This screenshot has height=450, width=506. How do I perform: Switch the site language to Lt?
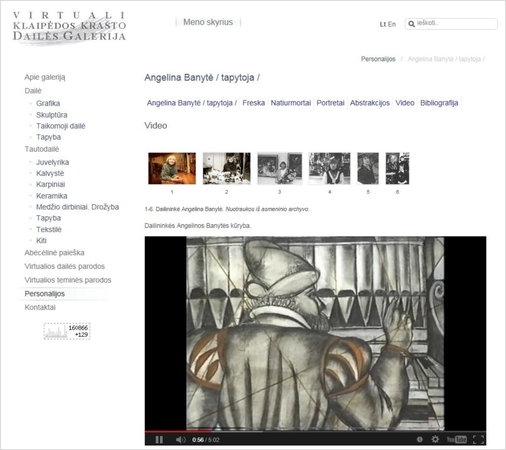click(383, 24)
